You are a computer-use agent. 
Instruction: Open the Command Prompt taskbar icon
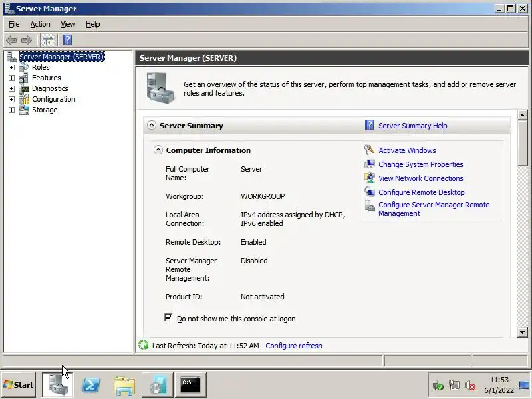190,385
